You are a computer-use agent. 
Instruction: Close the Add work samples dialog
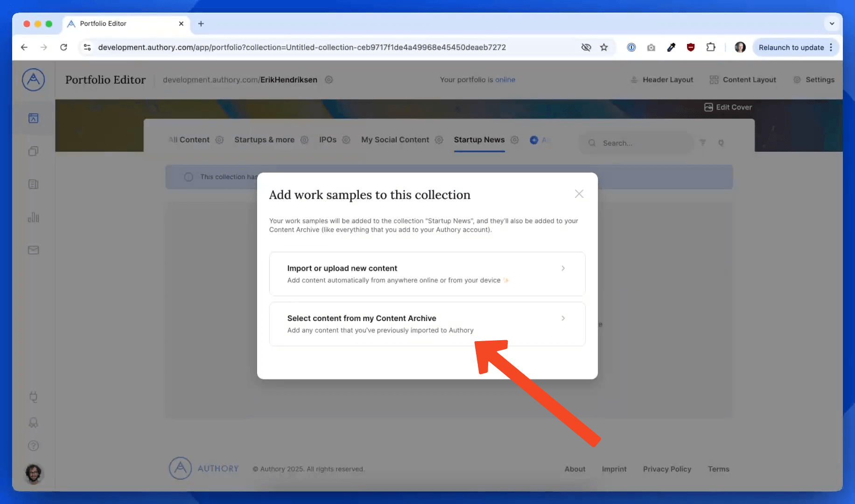click(579, 194)
